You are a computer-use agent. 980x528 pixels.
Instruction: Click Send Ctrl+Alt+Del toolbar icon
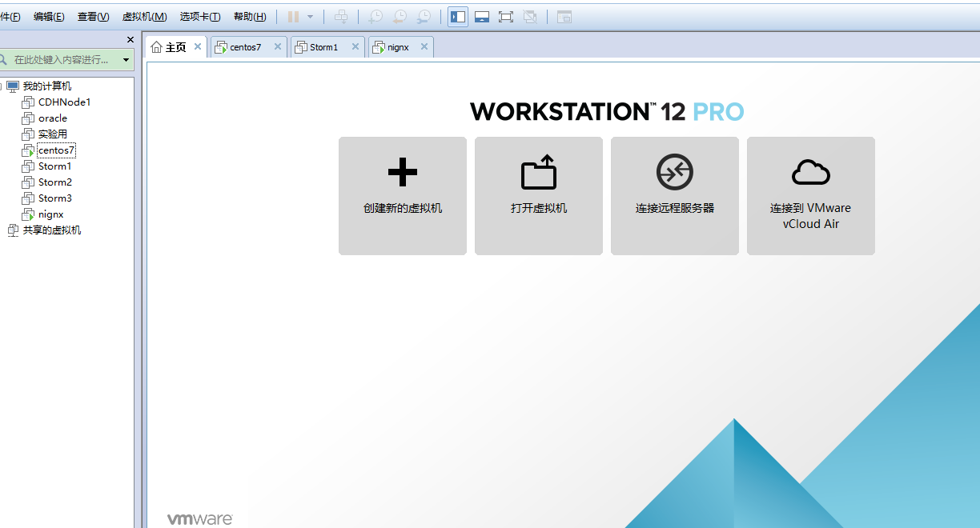point(341,16)
